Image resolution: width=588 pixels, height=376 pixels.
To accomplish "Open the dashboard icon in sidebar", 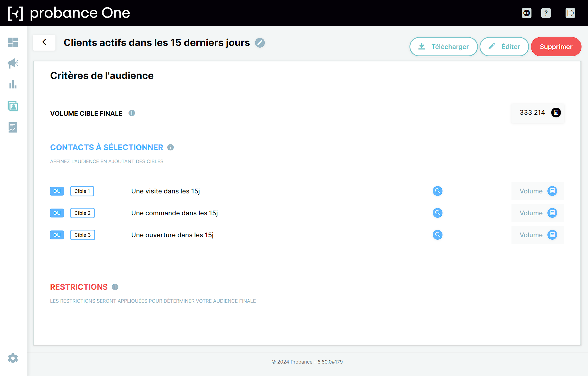I will click(x=13, y=42).
